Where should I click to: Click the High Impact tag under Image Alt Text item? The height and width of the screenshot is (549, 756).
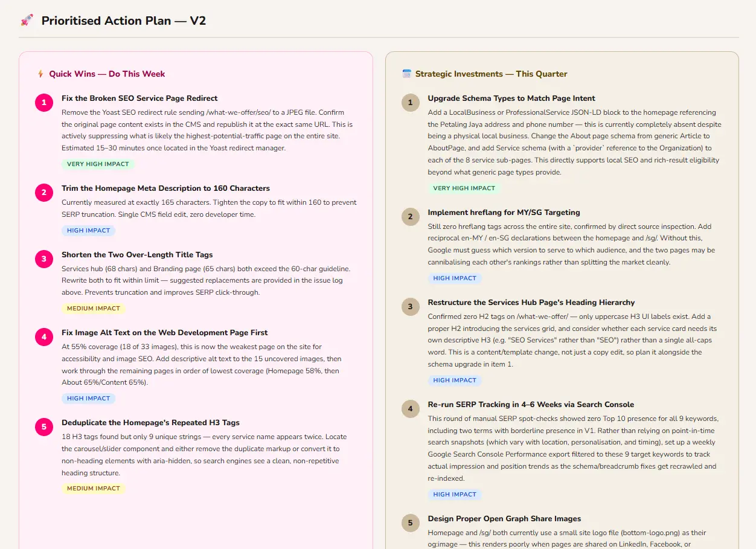coord(88,398)
